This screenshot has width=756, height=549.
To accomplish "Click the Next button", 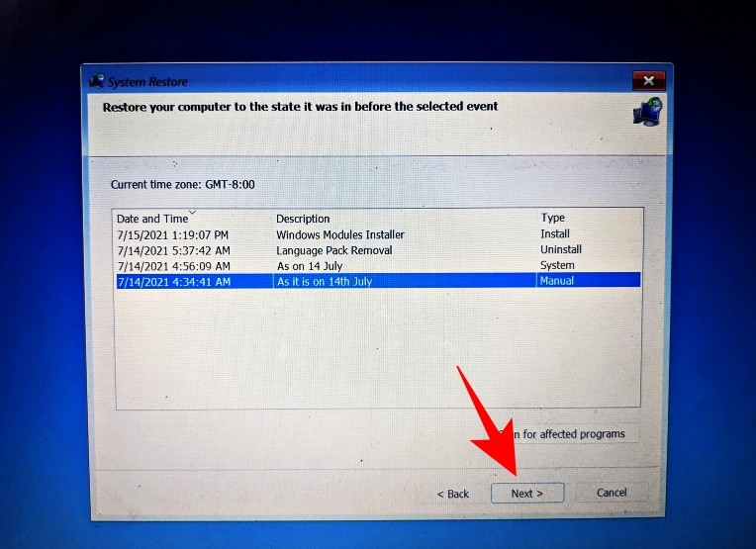I will click(x=527, y=493).
